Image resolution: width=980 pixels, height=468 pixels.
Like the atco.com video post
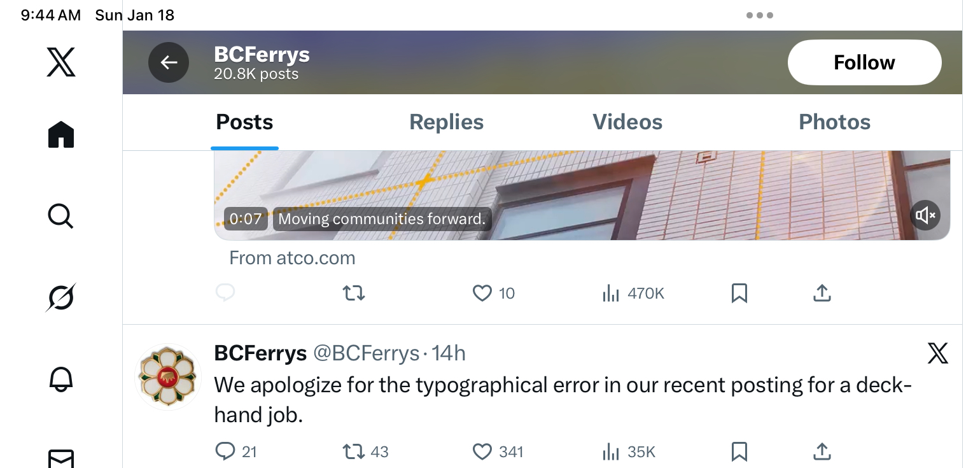[x=482, y=293]
